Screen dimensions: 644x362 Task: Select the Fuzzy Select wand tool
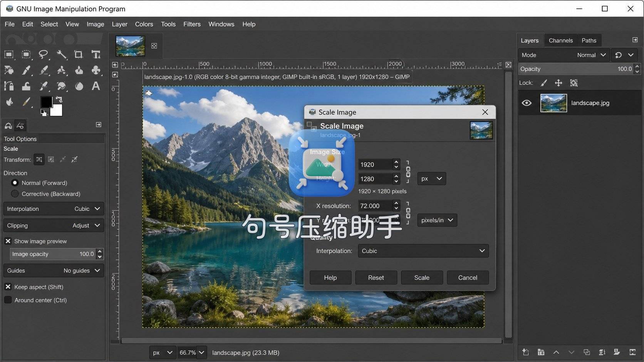[61, 55]
